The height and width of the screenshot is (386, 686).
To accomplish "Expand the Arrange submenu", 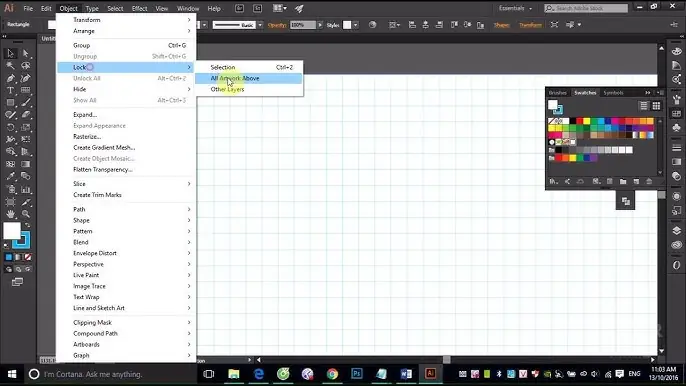I will (126, 31).
